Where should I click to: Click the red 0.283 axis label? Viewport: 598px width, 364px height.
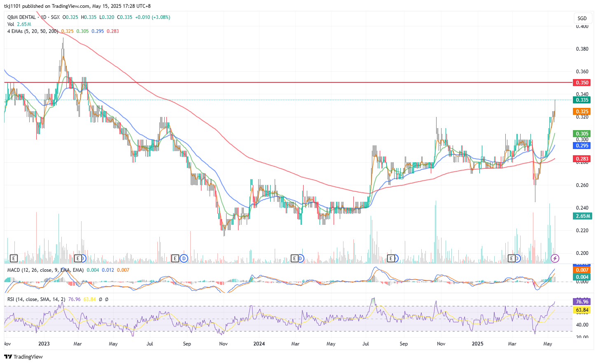coord(582,159)
